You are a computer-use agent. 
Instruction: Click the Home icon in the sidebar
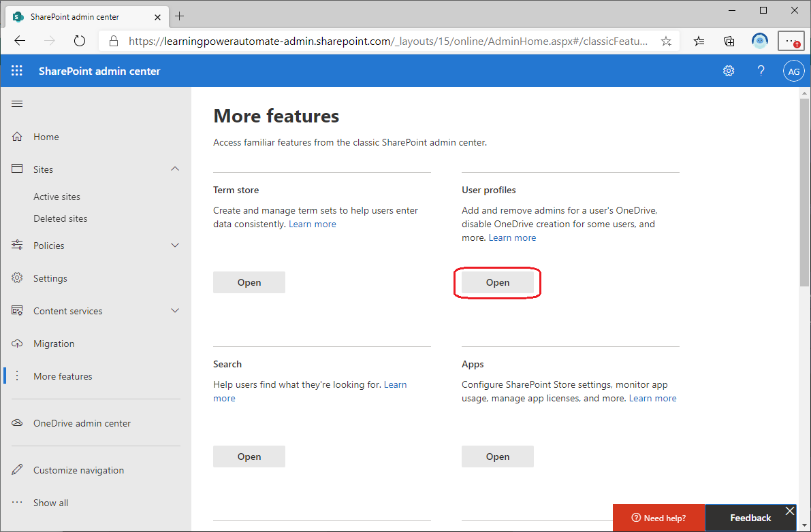[x=17, y=136]
